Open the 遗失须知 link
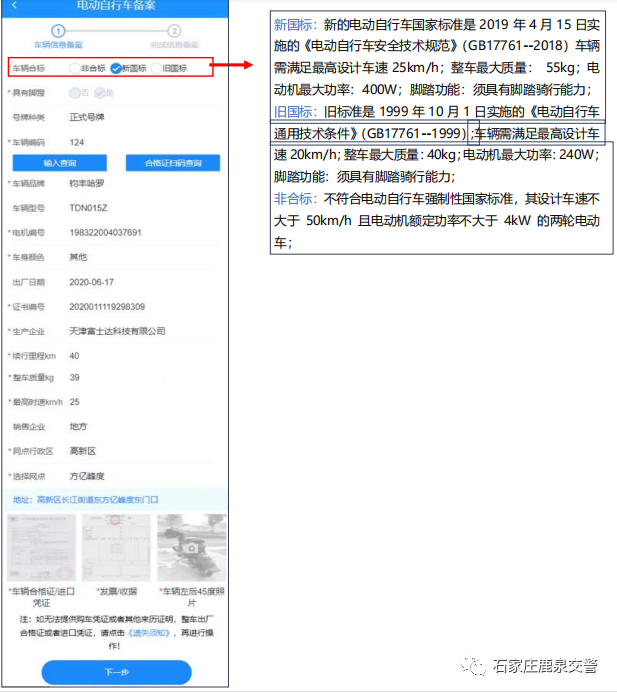 tap(149, 633)
